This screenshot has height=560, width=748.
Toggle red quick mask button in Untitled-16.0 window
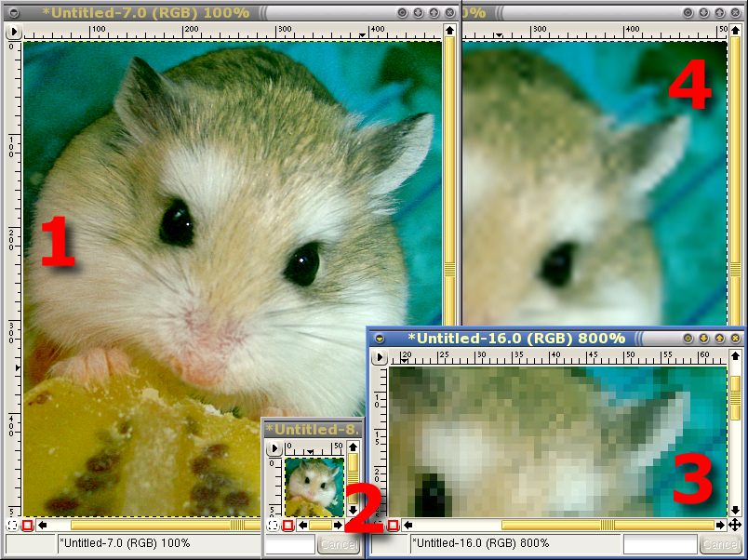tap(394, 526)
